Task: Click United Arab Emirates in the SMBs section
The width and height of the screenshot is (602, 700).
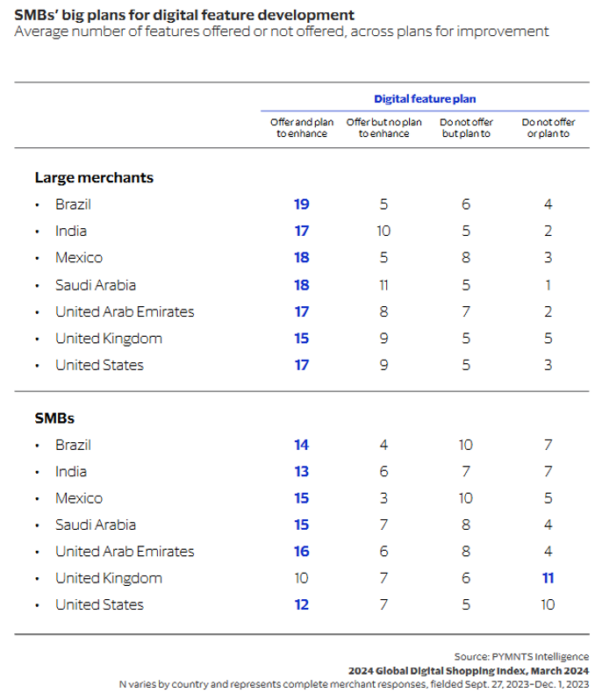Action: 124,552
